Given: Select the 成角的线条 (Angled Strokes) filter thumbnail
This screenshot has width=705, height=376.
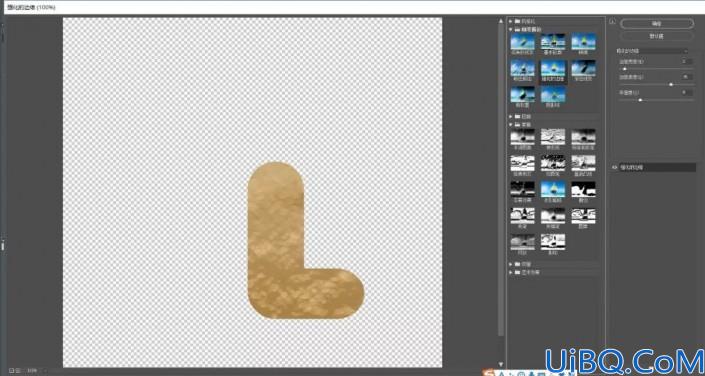Looking at the screenshot, I should point(522,41).
